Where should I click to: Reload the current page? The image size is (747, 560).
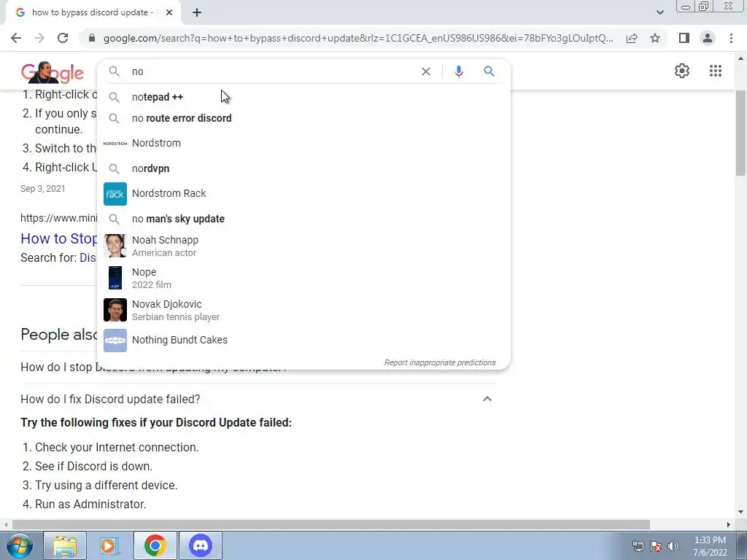63,38
